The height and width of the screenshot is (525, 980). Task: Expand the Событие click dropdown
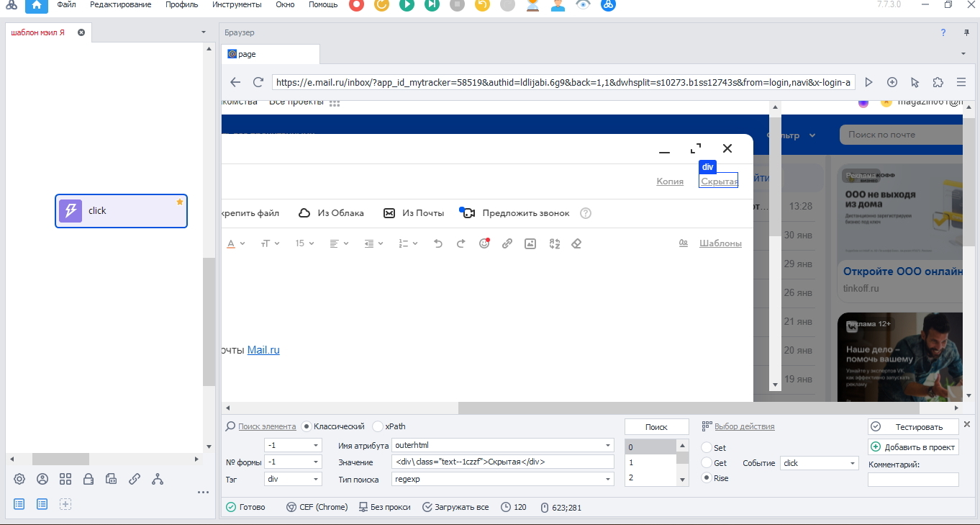point(820,463)
